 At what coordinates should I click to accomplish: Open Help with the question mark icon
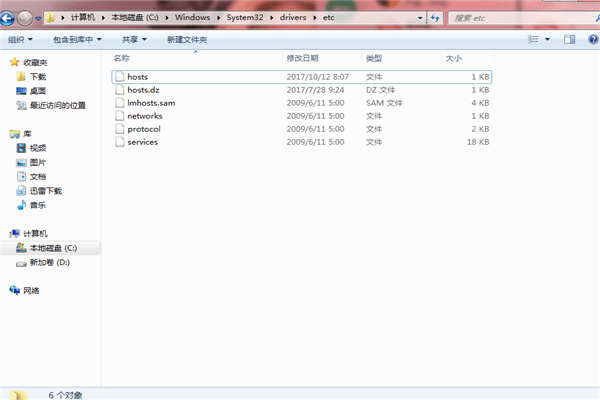click(593, 39)
